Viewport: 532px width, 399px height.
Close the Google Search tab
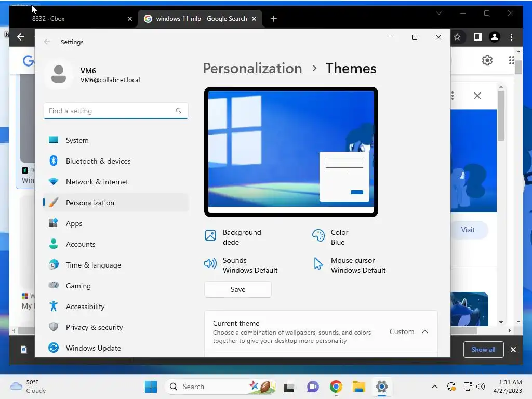coord(254,19)
